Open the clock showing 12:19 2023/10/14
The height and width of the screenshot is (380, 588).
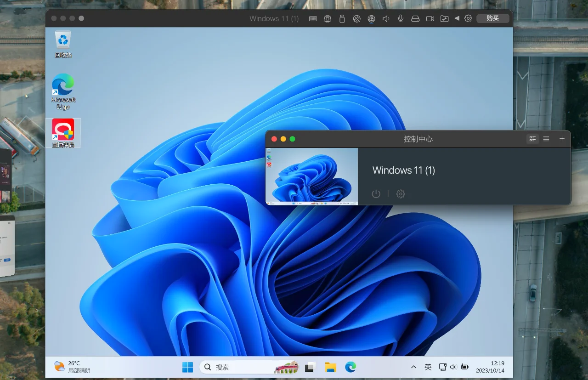(490, 367)
